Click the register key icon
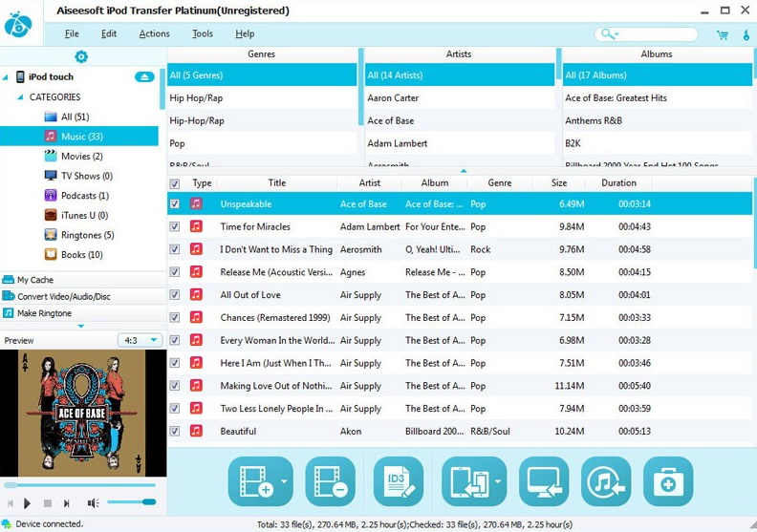Image resolution: width=757 pixels, height=532 pixels. (x=746, y=34)
